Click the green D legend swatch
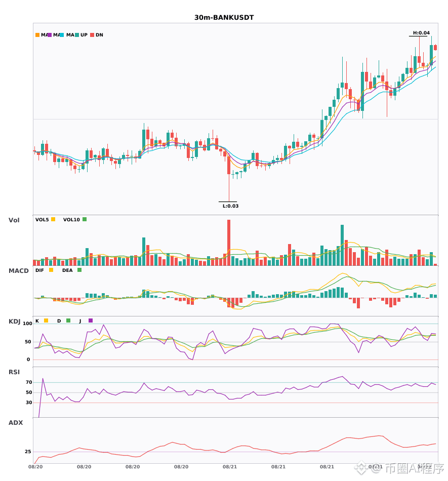Screen dimensions: 448x481 point(68,320)
